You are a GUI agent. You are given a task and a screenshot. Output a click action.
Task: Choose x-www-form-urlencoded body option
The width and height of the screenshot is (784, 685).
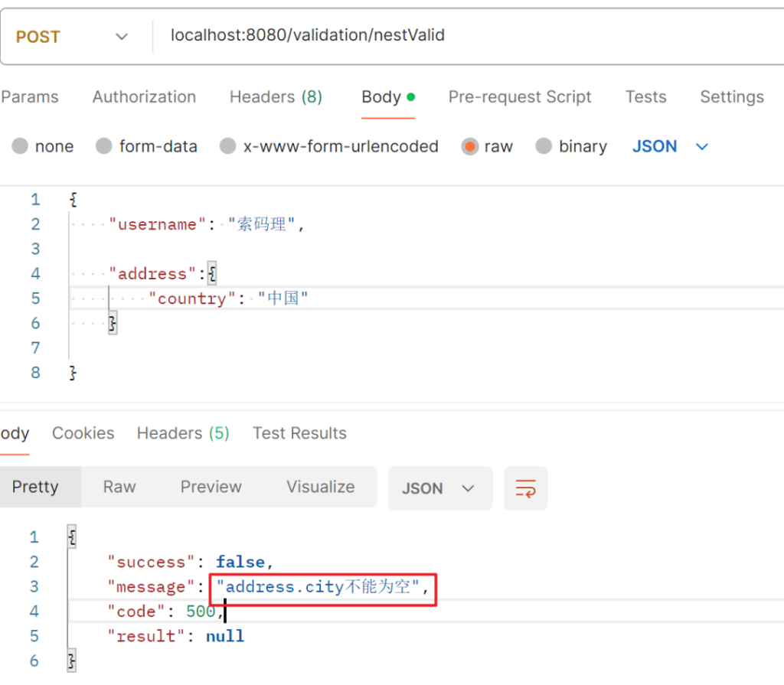(x=227, y=146)
